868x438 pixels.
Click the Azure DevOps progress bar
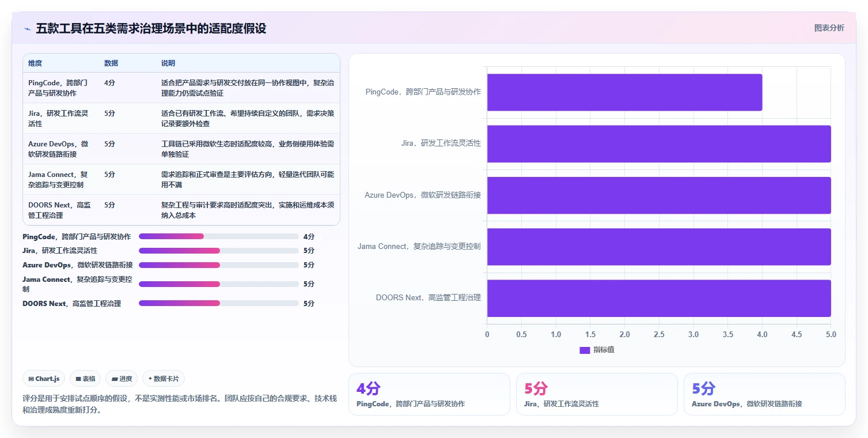click(219, 265)
